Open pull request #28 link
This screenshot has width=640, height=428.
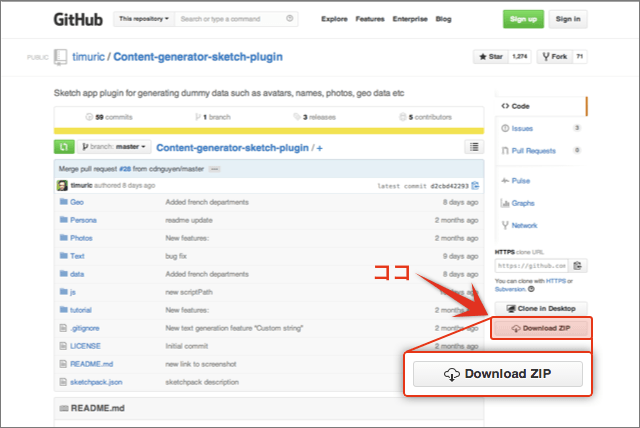click(125, 169)
